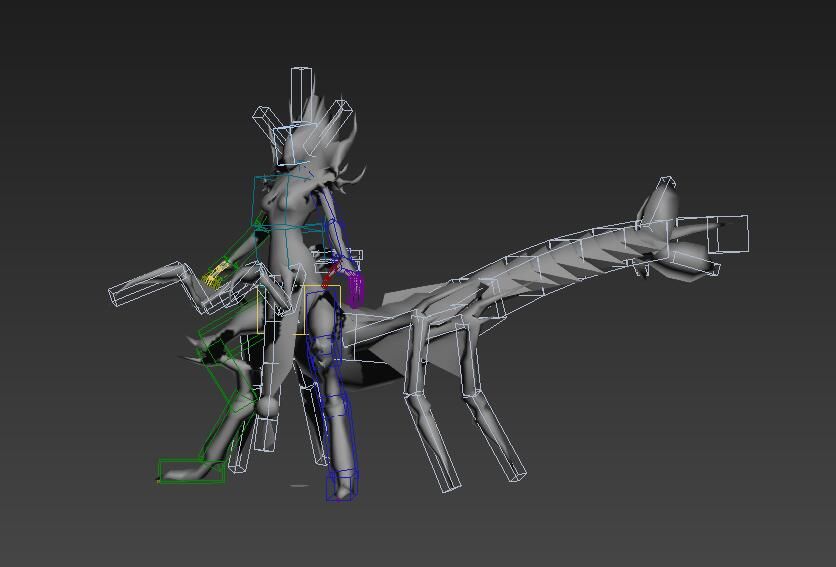This screenshot has width=836, height=567.
Task: Click the blue foot bone at the bottom
Action: 341,487
